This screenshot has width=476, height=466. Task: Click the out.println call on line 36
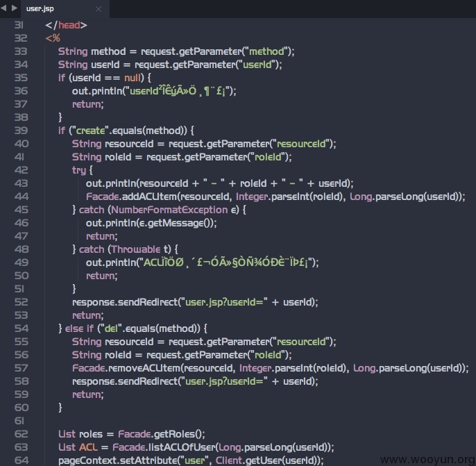pos(153,91)
